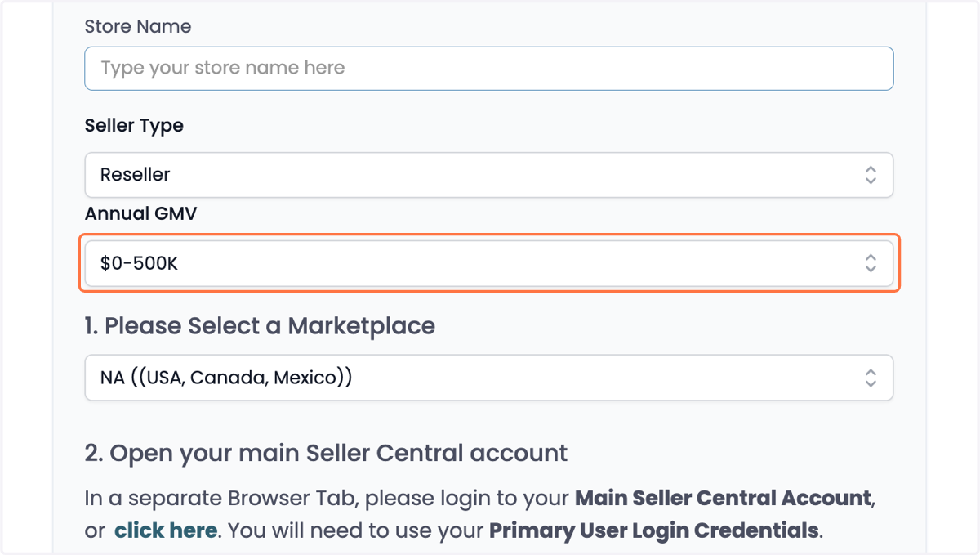Click the "$0-500K" selected value
The height and width of the screenshot is (555, 980).
(x=139, y=263)
